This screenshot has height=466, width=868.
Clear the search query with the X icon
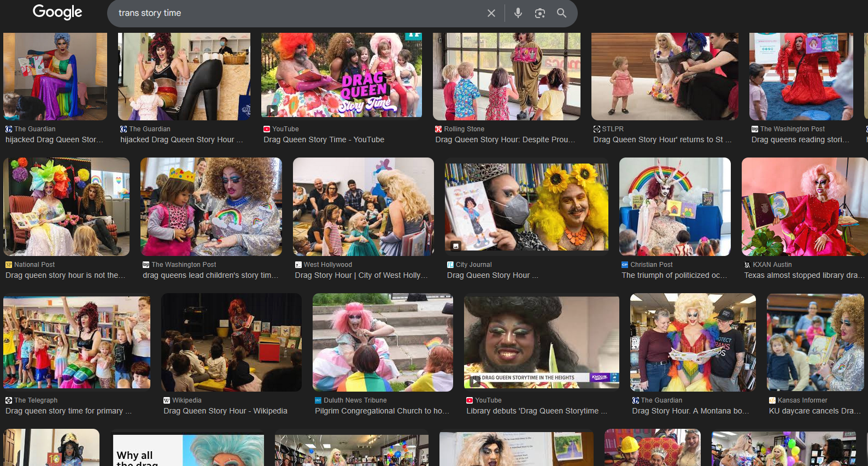click(491, 13)
